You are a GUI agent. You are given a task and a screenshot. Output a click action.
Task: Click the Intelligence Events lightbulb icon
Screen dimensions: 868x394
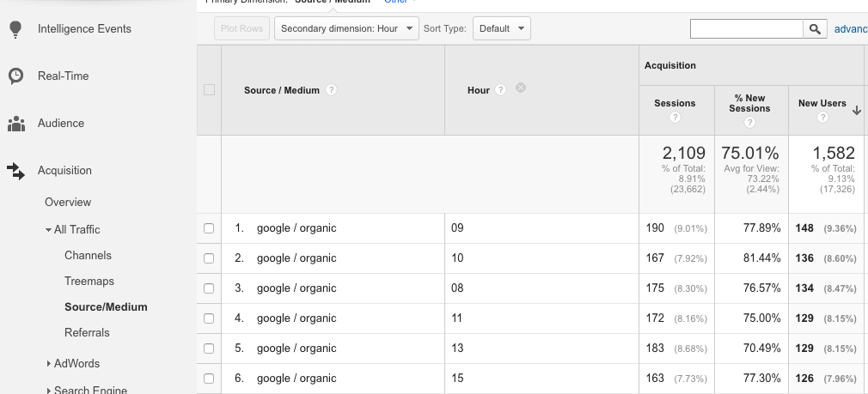point(15,29)
